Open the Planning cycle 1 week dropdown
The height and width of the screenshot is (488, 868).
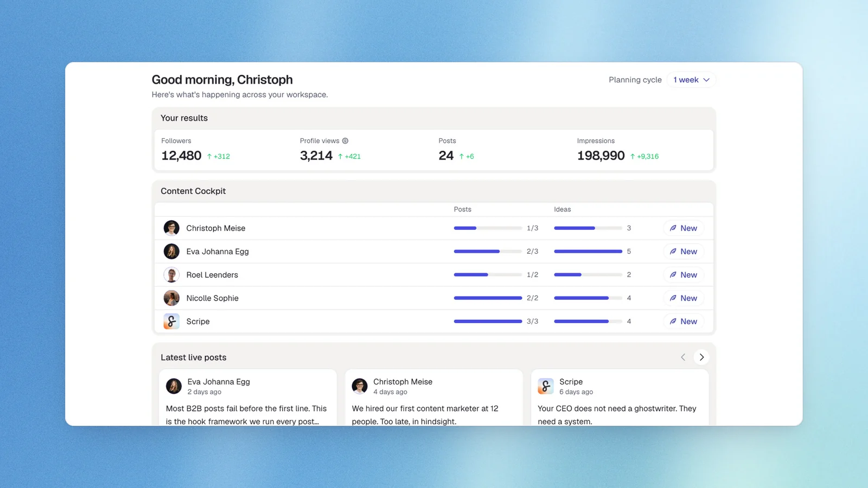[691, 80]
